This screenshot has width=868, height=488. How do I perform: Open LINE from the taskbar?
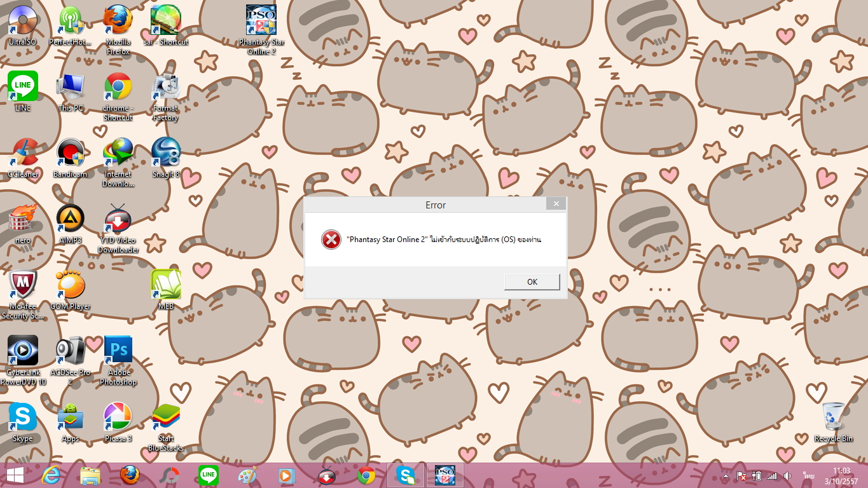(x=208, y=475)
